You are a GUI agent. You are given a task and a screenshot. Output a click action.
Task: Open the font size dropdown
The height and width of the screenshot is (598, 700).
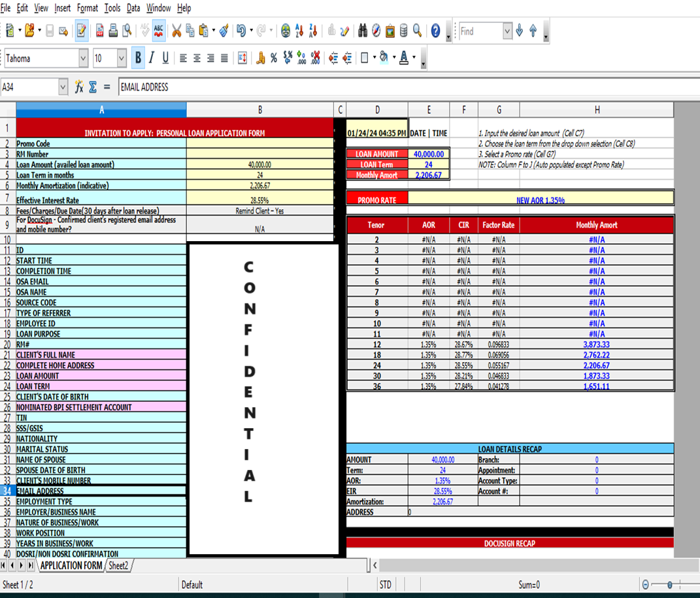pyautogui.click(x=122, y=58)
